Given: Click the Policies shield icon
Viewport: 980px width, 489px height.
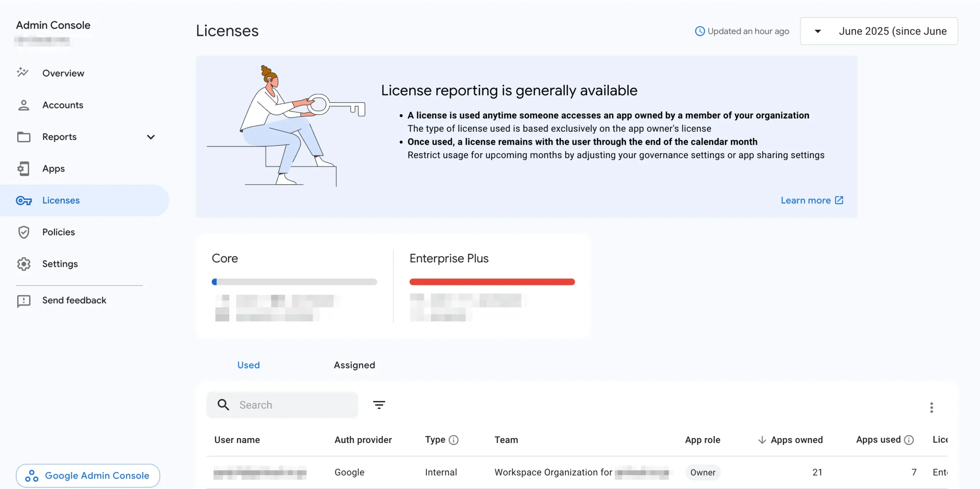Looking at the screenshot, I should point(24,232).
